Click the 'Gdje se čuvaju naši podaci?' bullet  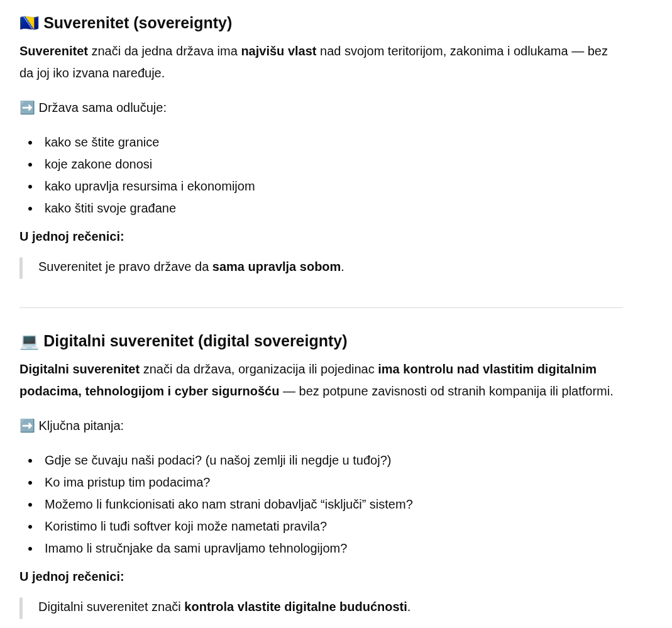click(218, 460)
